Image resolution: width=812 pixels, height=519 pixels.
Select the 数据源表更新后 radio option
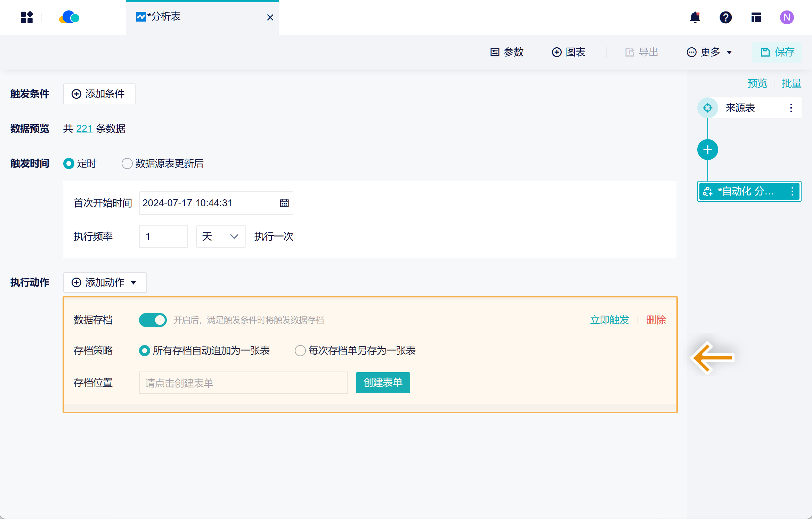coord(127,163)
